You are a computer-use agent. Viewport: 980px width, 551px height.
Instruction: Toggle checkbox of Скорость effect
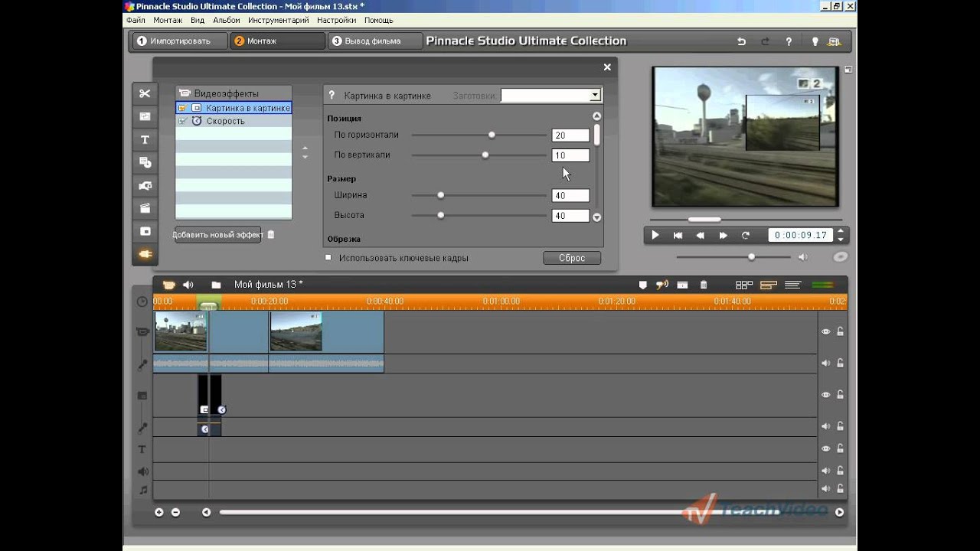coord(182,121)
